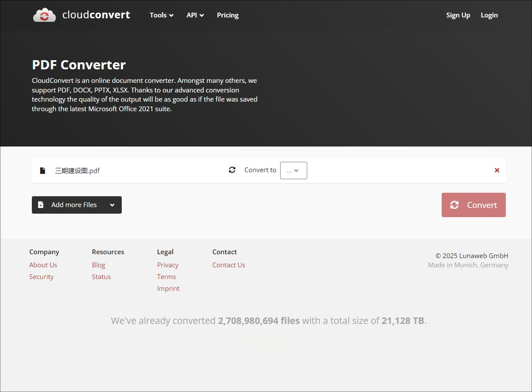The height and width of the screenshot is (392, 532).
Task: Click the red Convert button
Action: [474, 205]
